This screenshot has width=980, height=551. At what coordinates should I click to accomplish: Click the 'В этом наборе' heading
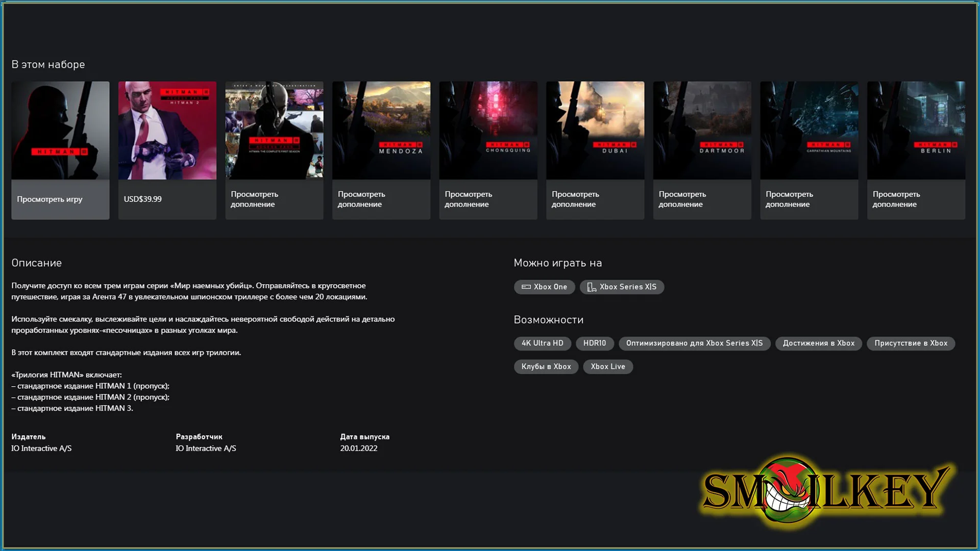point(48,64)
